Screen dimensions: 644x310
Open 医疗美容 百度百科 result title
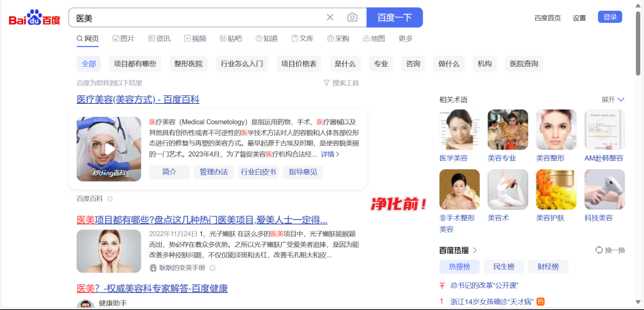pyautogui.click(x=138, y=99)
